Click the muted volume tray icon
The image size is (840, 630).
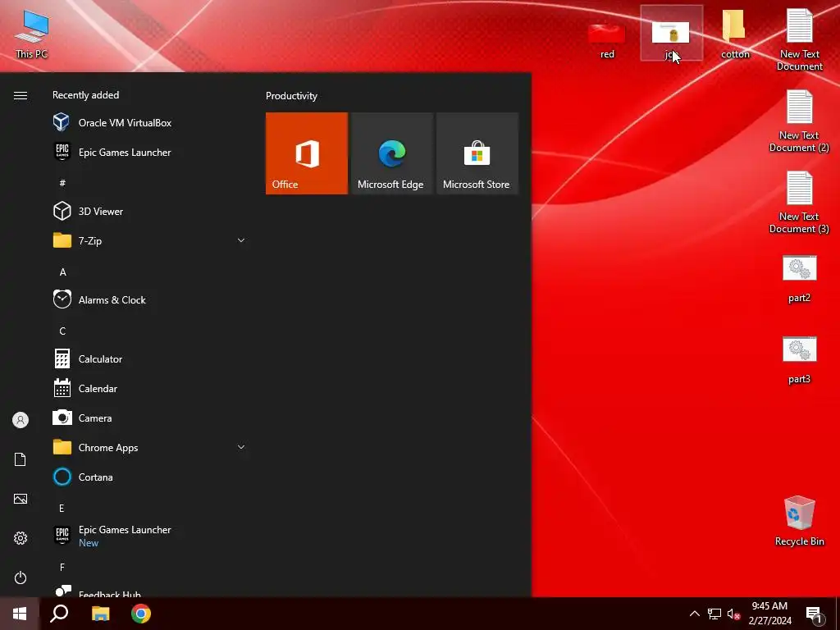733,614
